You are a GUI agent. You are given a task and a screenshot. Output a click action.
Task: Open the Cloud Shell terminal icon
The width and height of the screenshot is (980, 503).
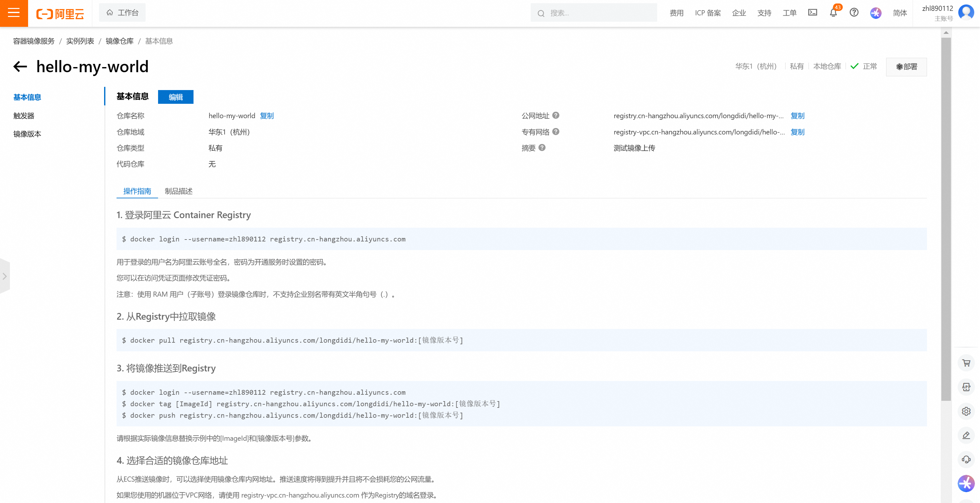coord(812,12)
